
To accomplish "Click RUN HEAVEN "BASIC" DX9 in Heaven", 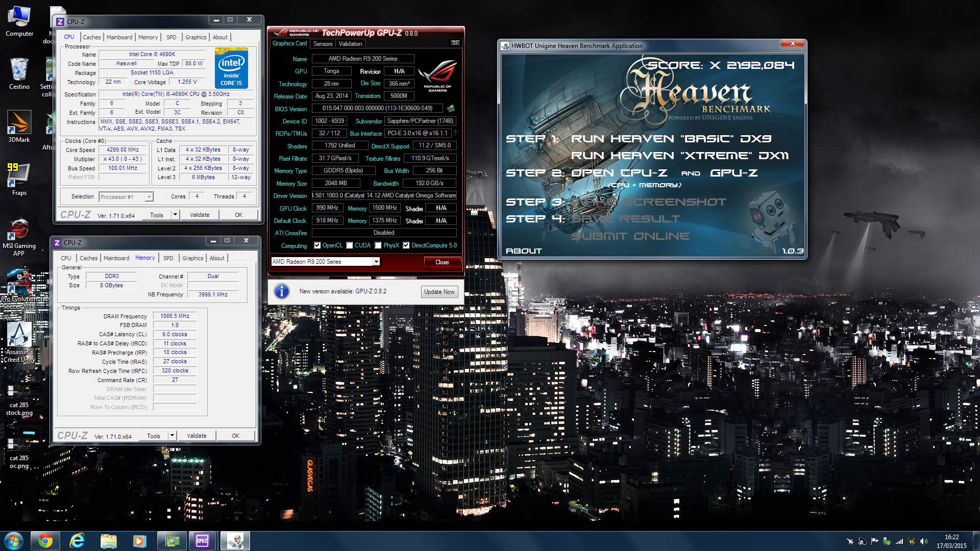I will click(x=671, y=139).
